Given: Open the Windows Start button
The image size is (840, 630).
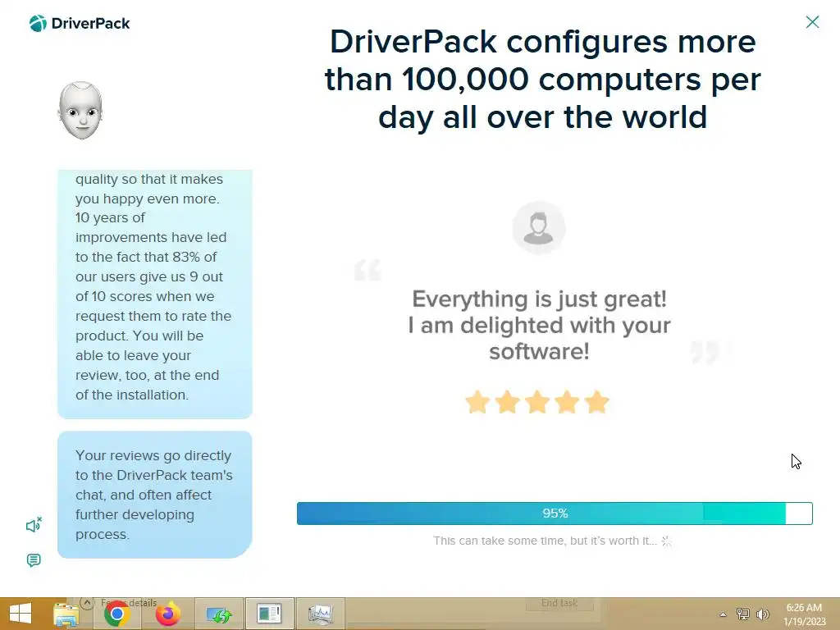Looking at the screenshot, I should (x=21, y=614).
